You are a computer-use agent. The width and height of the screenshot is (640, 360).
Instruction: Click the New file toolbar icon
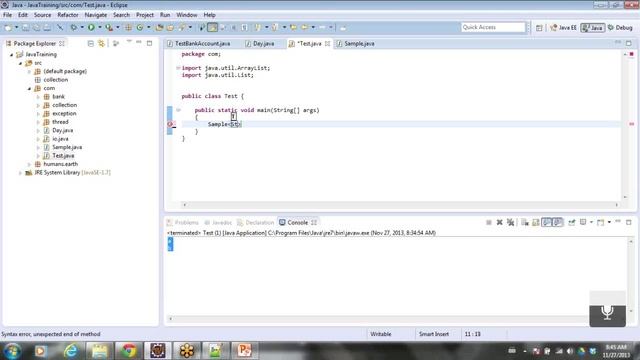(8, 28)
